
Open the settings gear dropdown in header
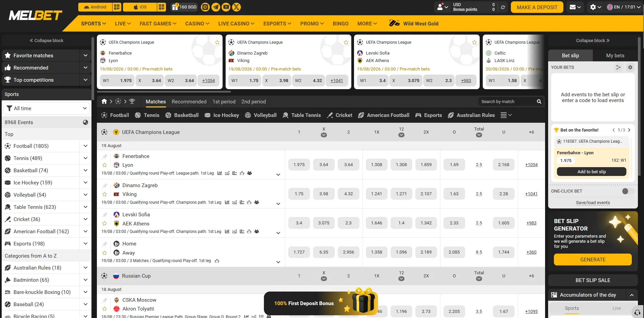click(x=596, y=7)
